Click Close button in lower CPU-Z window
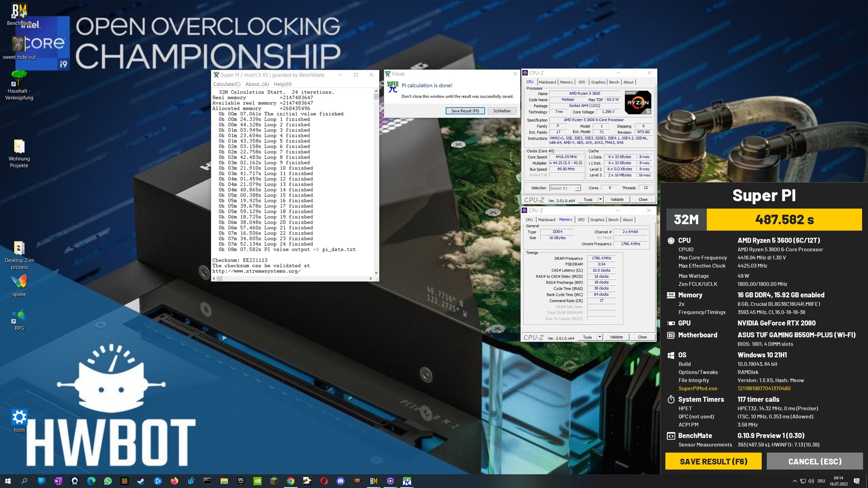The height and width of the screenshot is (488, 868). pyautogui.click(x=642, y=337)
